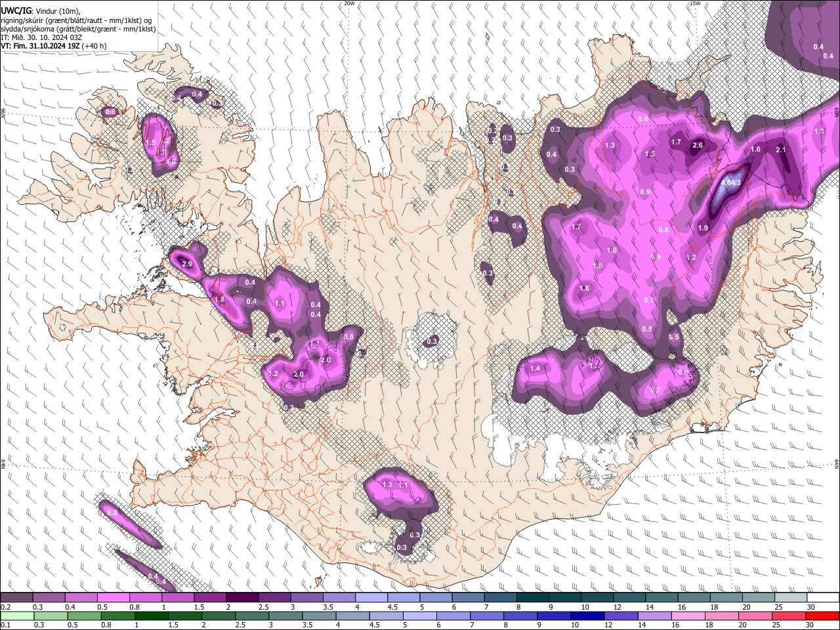This screenshot has width=840, height=630.
Task: Click the '0.4' label in the top legend row
Action: pos(70,607)
